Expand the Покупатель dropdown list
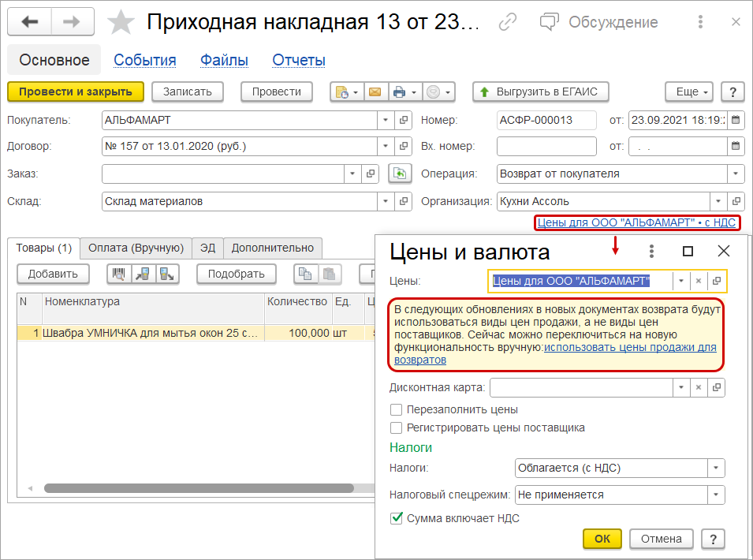Viewport: 753px width, 560px height. click(386, 120)
